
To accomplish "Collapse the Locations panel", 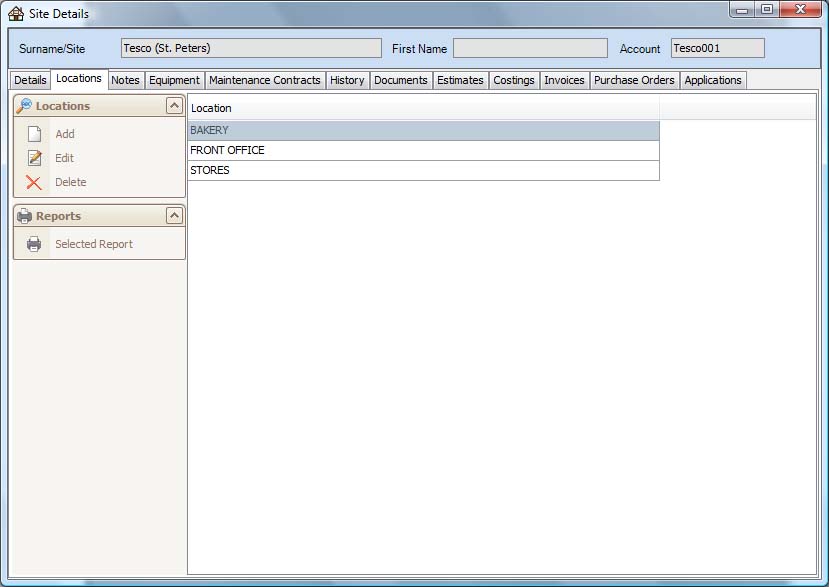I will click(174, 106).
